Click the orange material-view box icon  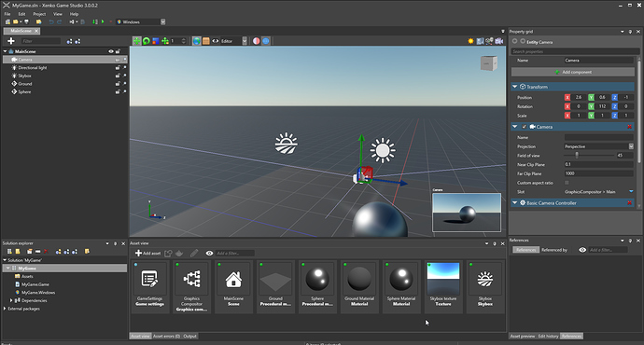[206, 41]
